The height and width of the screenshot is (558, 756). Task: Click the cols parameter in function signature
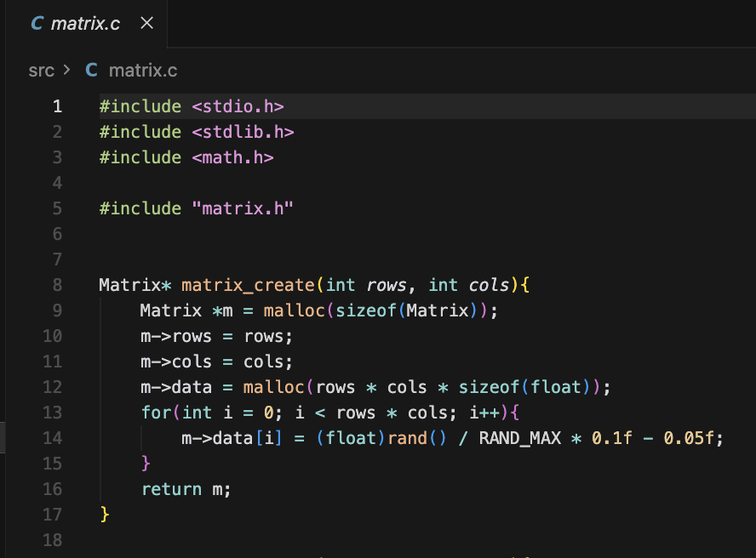tap(490, 285)
